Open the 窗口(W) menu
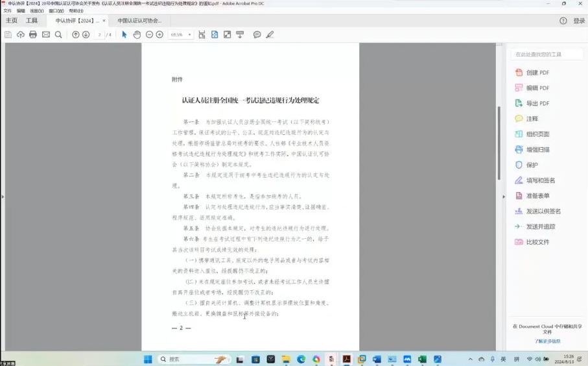 pyautogui.click(x=56, y=11)
